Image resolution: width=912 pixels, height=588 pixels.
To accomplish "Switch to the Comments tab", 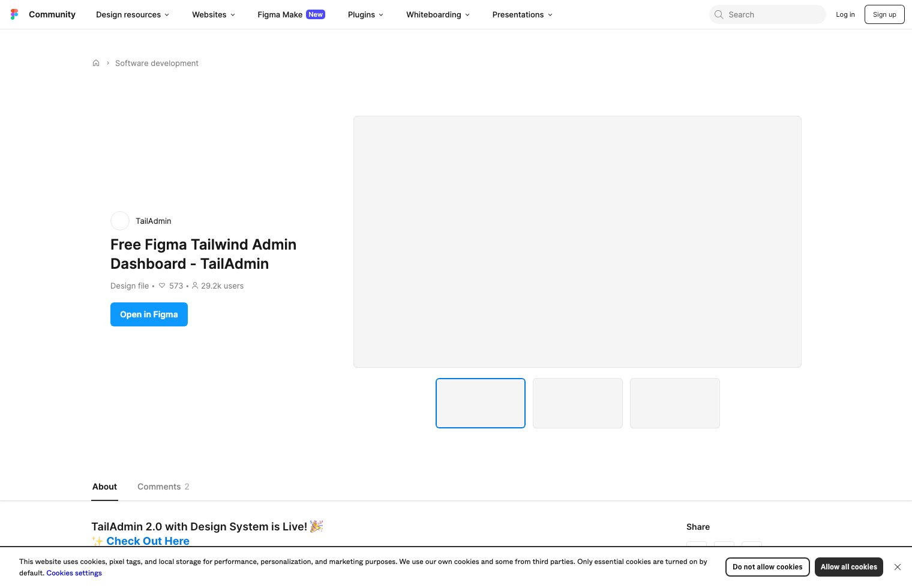I will pyautogui.click(x=159, y=487).
